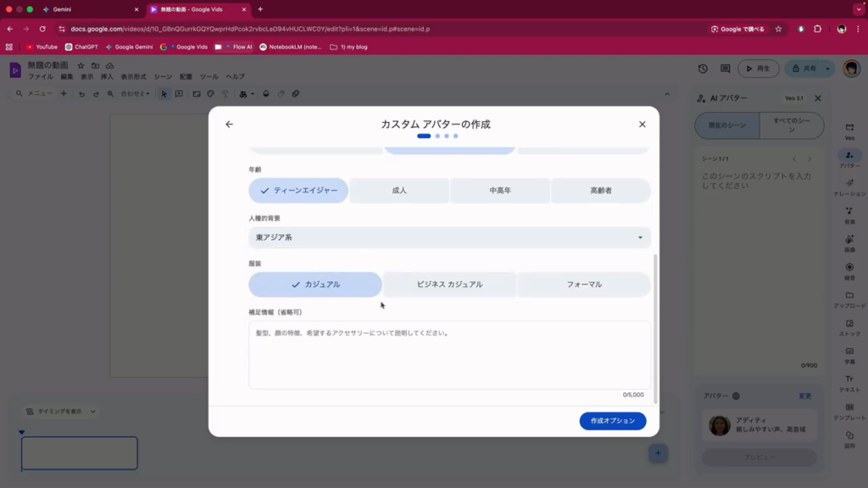
Task: Open version history clock icon
Action: [x=703, y=69]
